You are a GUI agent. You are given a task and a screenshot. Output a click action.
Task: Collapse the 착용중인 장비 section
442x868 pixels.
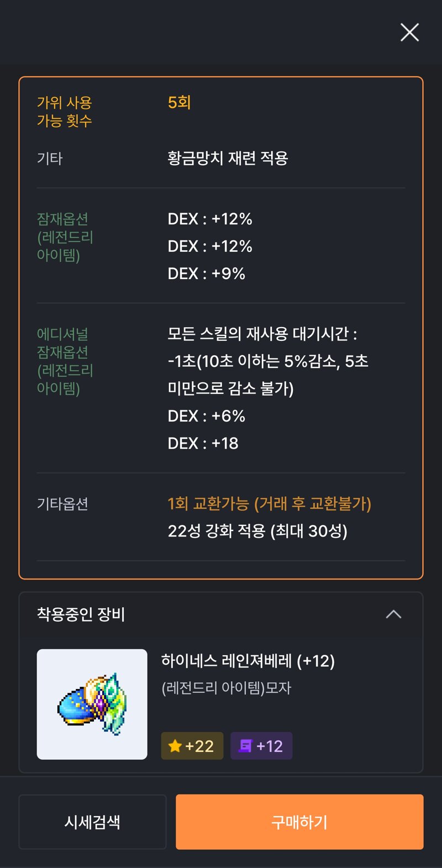(393, 614)
